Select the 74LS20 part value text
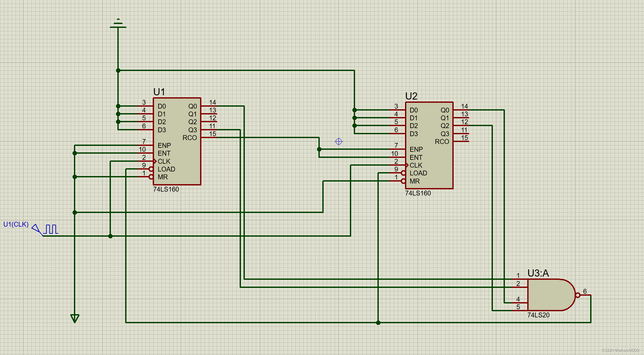This screenshot has width=644, height=355. pyautogui.click(x=538, y=315)
